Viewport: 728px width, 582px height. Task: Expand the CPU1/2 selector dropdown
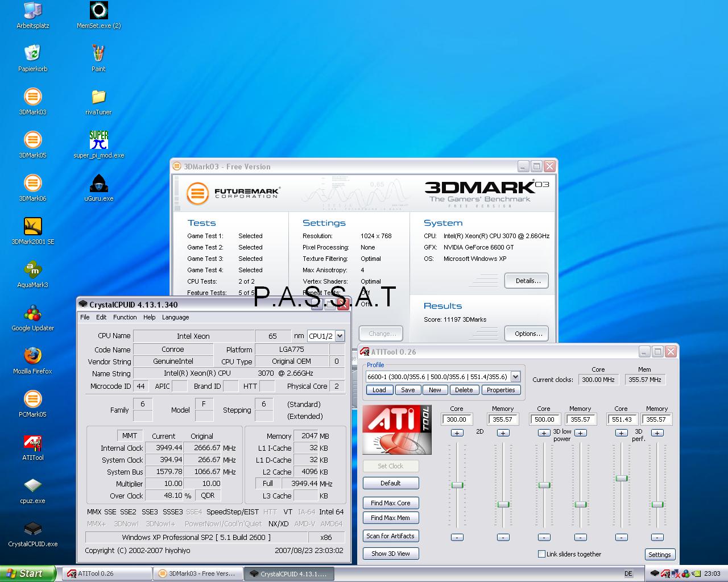point(340,336)
